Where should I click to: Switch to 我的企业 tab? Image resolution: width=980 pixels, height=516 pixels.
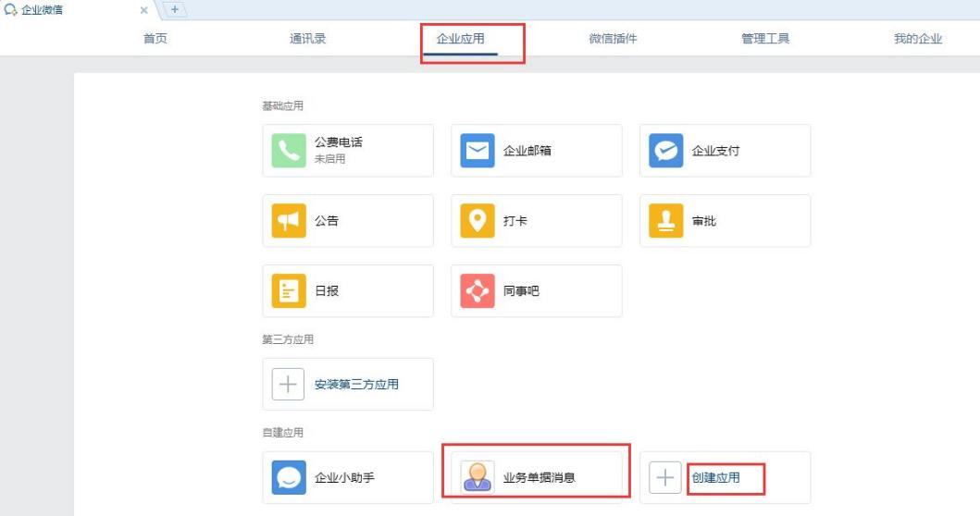coord(917,39)
